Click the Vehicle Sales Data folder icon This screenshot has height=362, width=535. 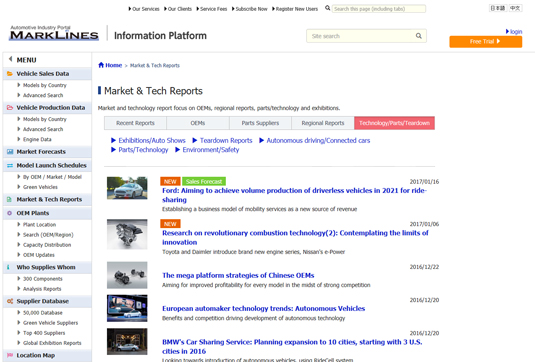tap(10, 73)
